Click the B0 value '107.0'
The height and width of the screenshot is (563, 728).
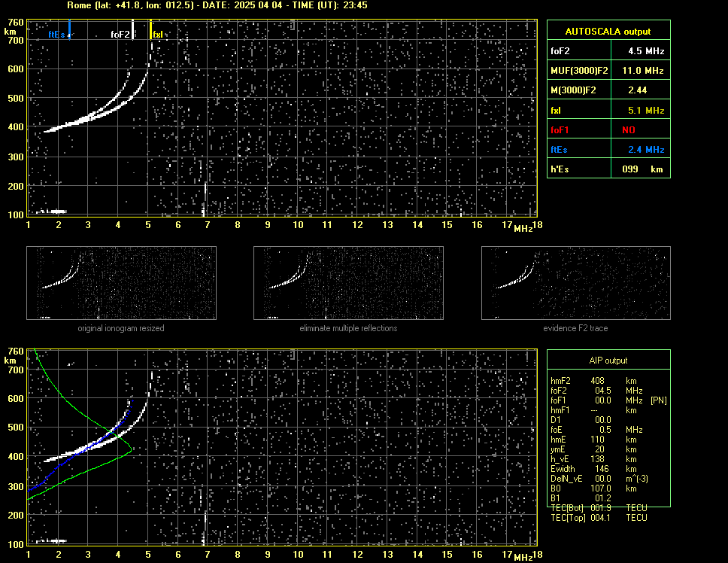(x=600, y=488)
